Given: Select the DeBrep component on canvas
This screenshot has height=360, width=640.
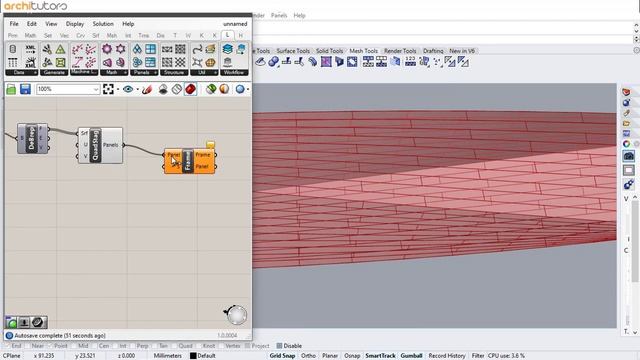Looking at the screenshot, I should pyautogui.click(x=31, y=138).
